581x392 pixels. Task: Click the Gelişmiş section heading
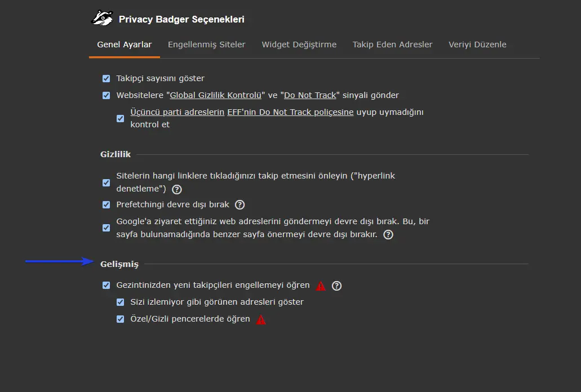point(119,264)
